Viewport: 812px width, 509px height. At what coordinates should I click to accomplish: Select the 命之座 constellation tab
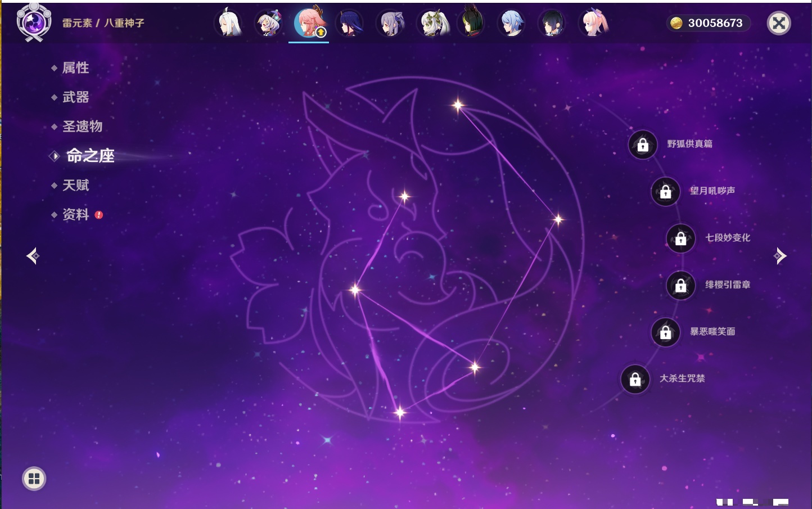(x=91, y=156)
